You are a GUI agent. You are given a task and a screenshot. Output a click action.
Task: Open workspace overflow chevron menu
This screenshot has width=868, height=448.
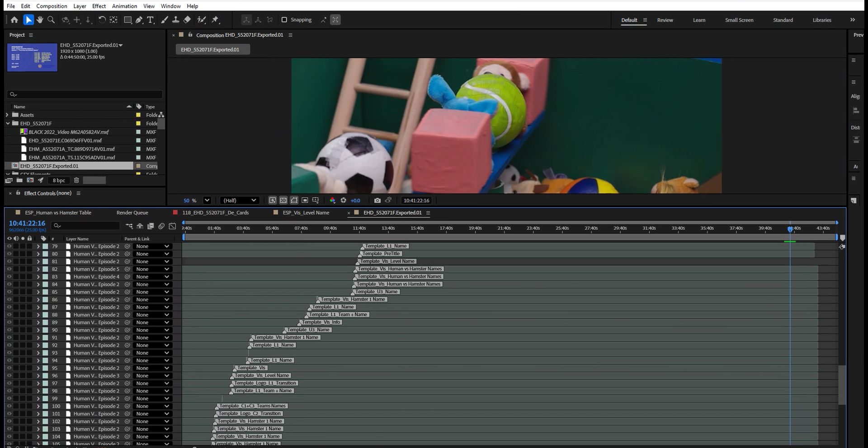853,20
